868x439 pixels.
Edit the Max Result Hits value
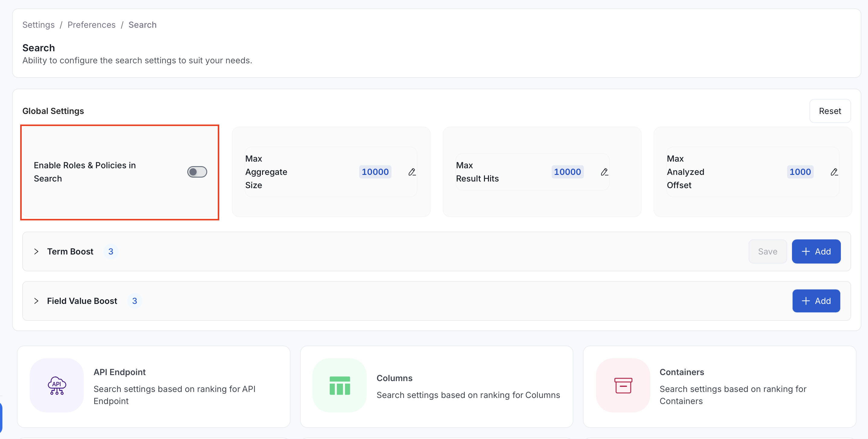(604, 172)
